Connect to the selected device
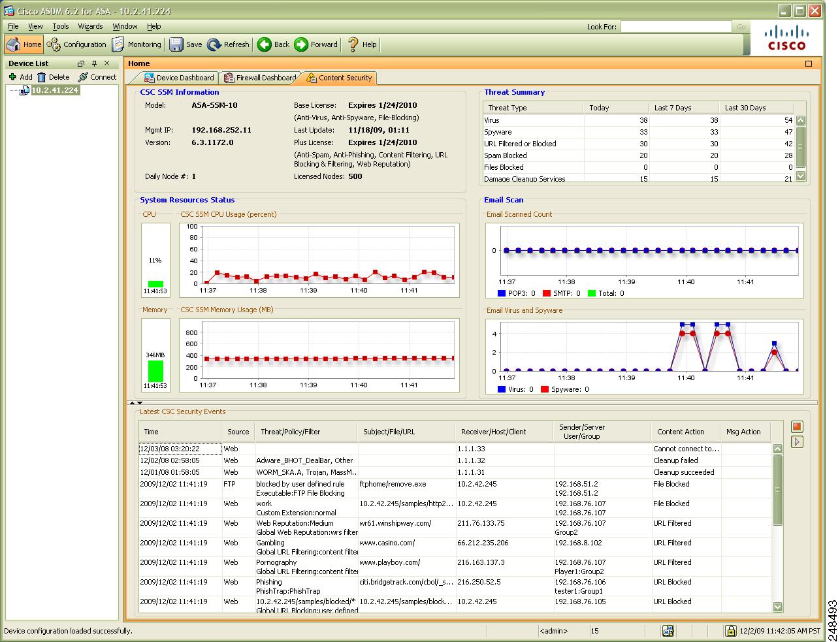 (97, 76)
